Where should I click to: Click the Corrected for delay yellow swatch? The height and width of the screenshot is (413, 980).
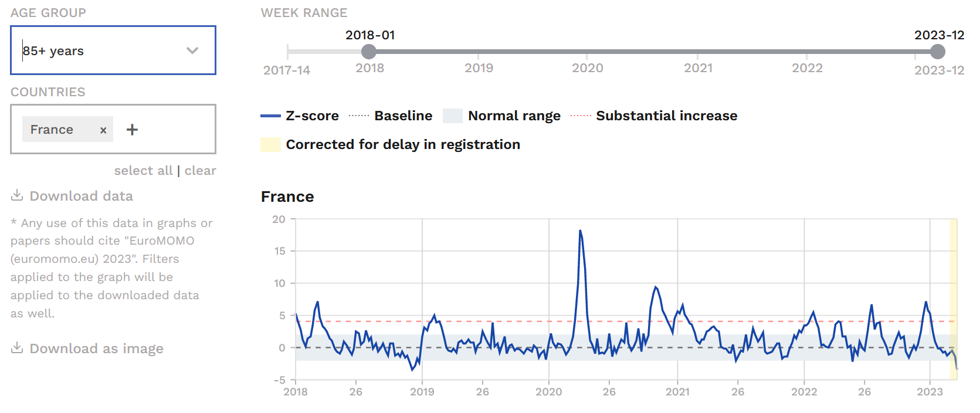(270, 145)
